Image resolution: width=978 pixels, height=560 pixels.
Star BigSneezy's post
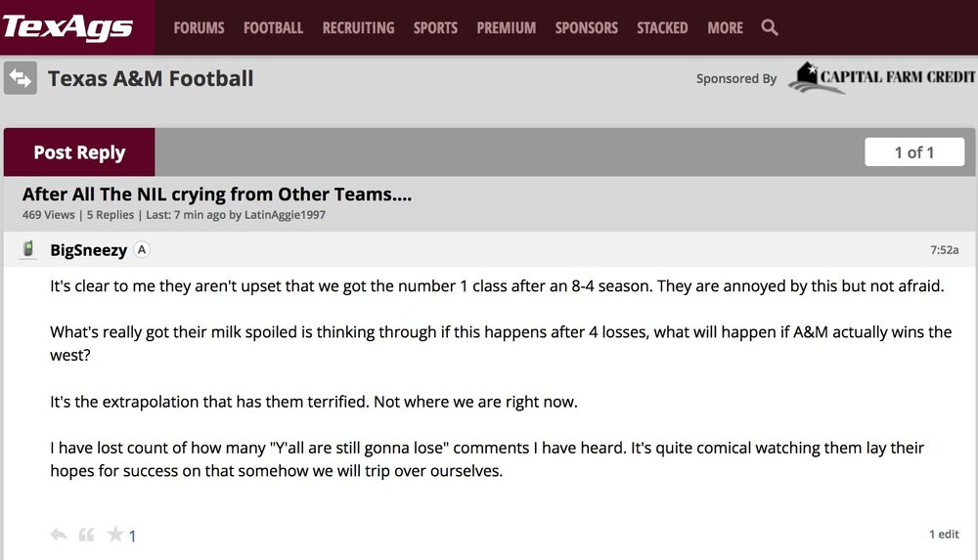click(x=115, y=535)
